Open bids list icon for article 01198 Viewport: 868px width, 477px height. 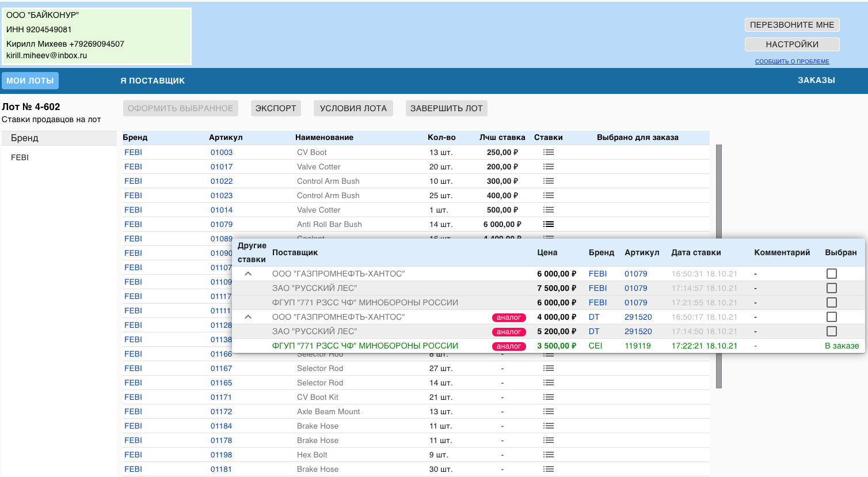click(x=549, y=455)
